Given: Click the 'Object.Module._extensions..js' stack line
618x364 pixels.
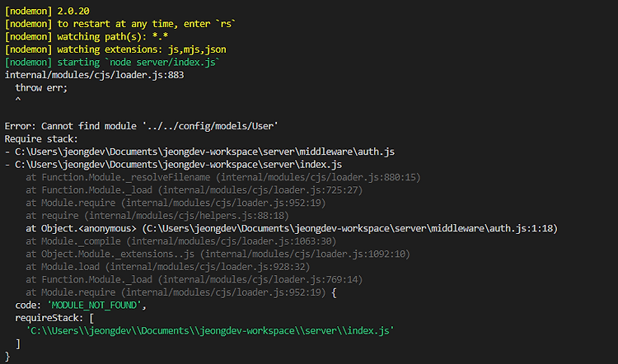Looking at the screenshot, I should (218, 254).
